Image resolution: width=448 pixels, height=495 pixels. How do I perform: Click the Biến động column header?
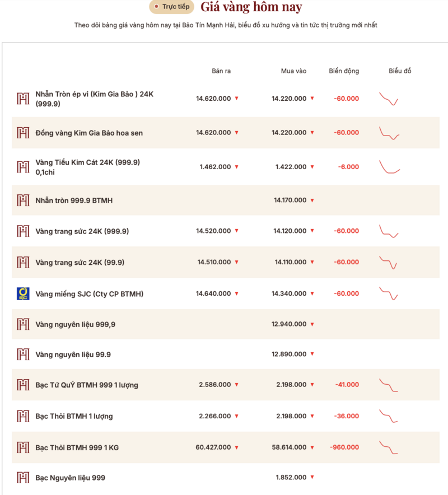click(344, 71)
